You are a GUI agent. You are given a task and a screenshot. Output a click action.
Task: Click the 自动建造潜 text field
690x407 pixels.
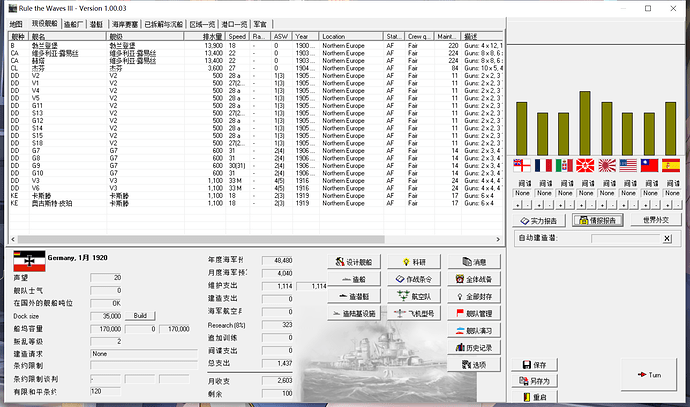tap(626, 238)
